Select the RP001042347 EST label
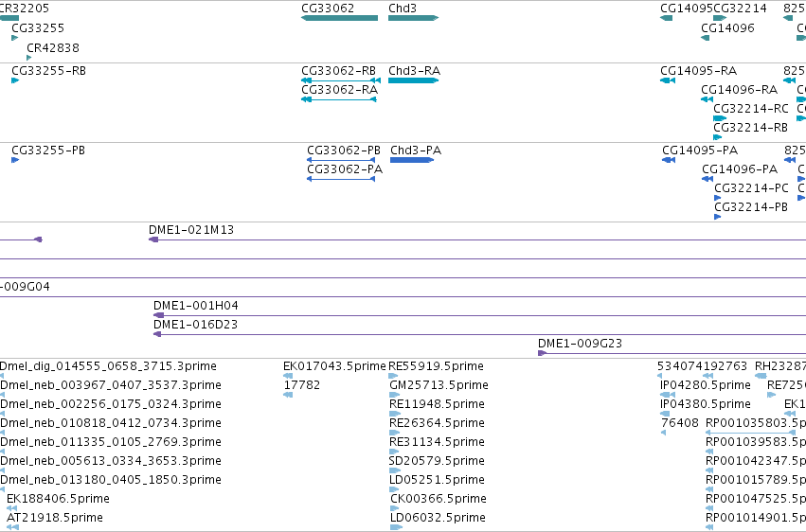Image resolution: width=806 pixels, height=532 pixels. 756,461
